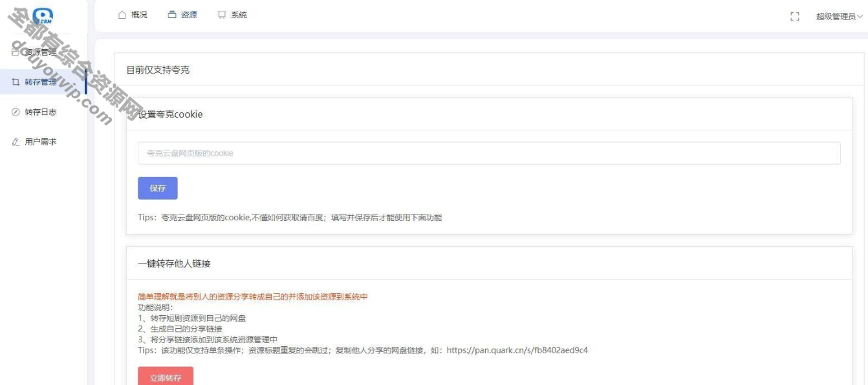Click the home icon beside 概况
Viewport: 868px width, 385px height.
[x=122, y=15]
